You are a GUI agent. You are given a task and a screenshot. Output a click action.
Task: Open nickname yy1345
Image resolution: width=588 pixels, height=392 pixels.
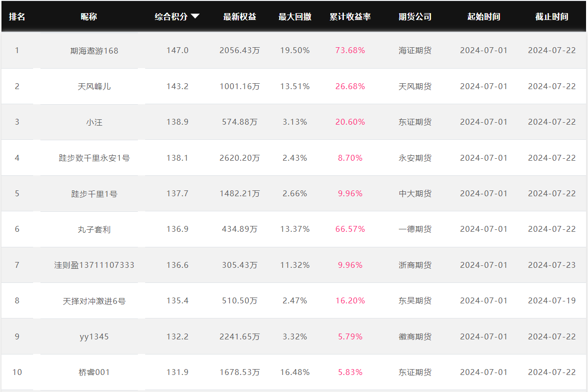tap(94, 337)
